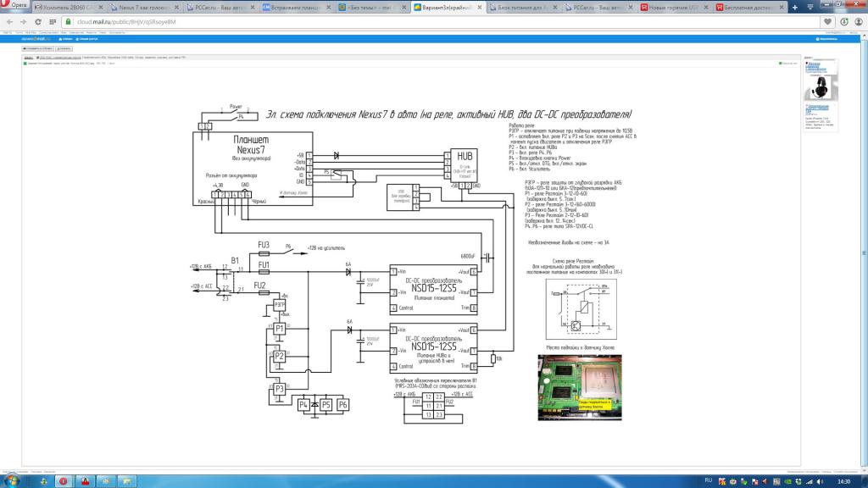Reload the current page

pos(38,21)
